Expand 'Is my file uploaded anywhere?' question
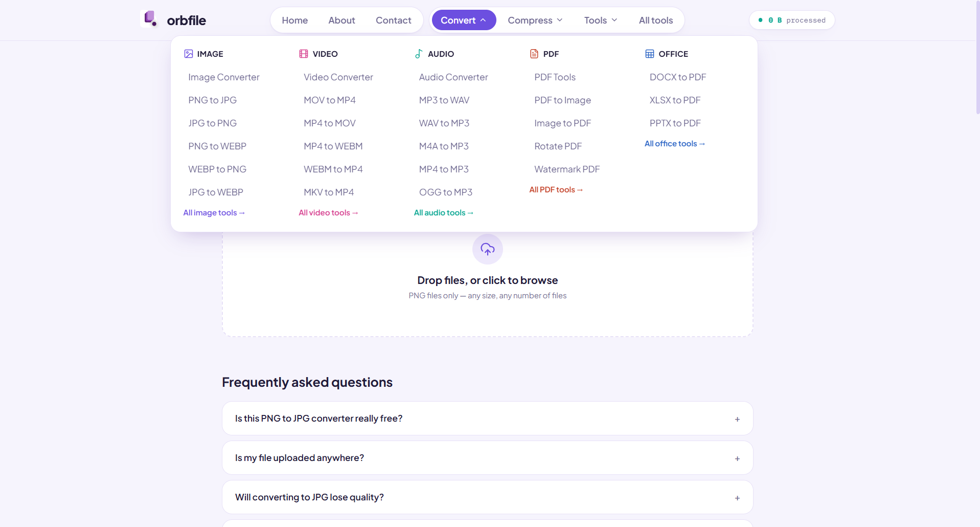 point(488,458)
